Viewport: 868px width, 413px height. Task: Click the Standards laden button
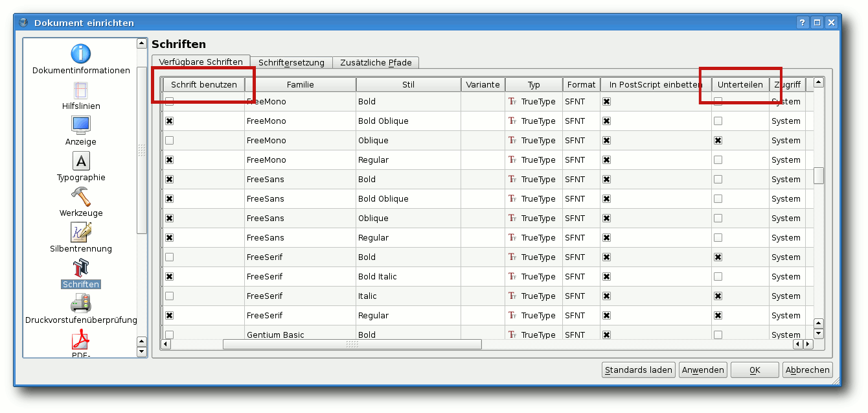tap(639, 370)
